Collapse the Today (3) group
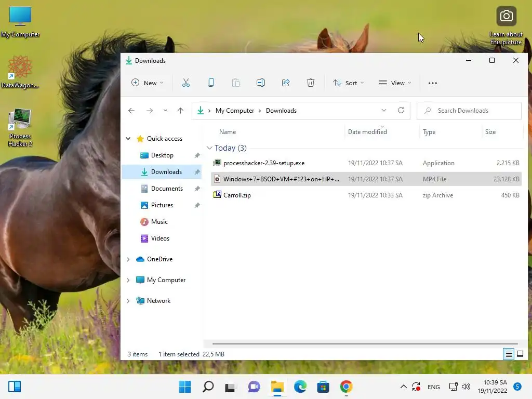532x399 pixels. (x=210, y=148)
